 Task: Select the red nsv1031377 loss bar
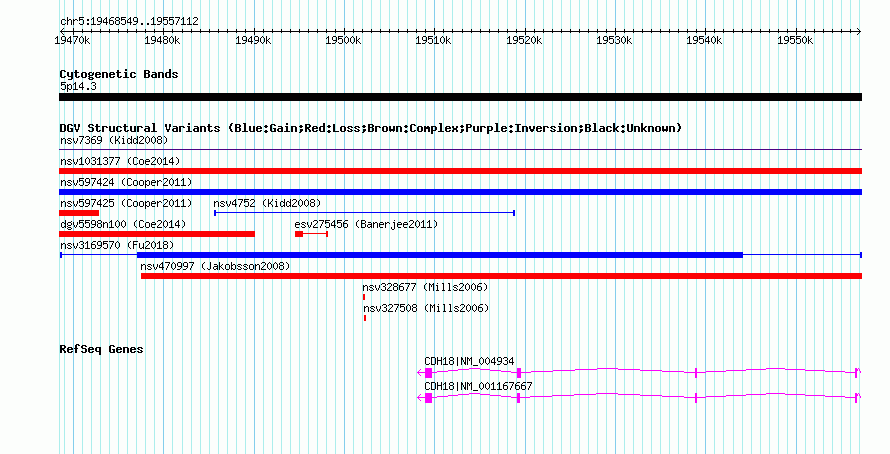pos(460,171)
